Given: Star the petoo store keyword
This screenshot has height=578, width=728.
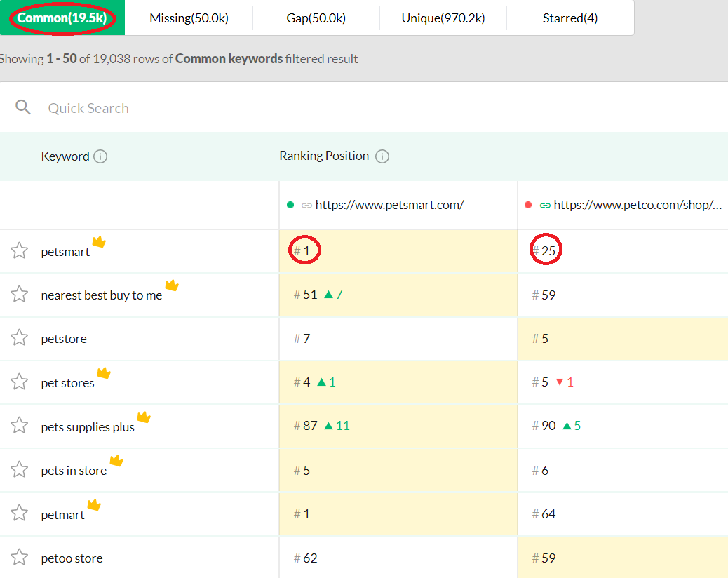Looking at the screenshot, I should pos(19,558).
